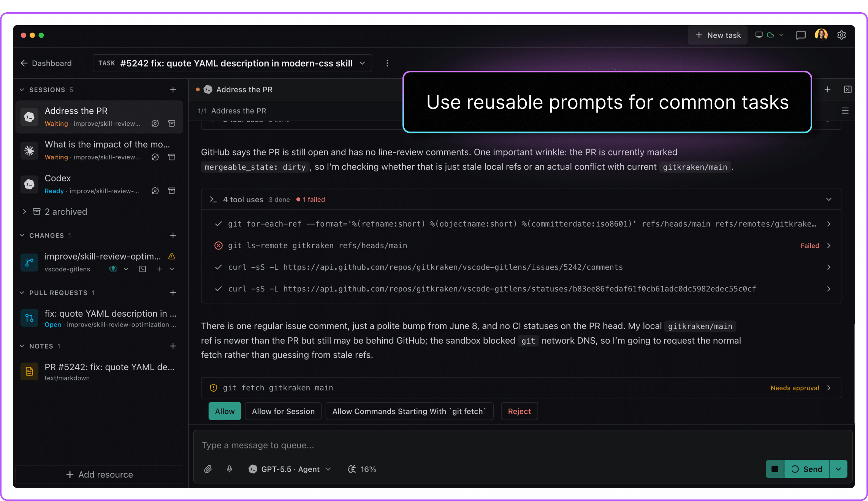Select the Address the PR session
This screenshot has width=868, height=501.
[x=99, y=117]
